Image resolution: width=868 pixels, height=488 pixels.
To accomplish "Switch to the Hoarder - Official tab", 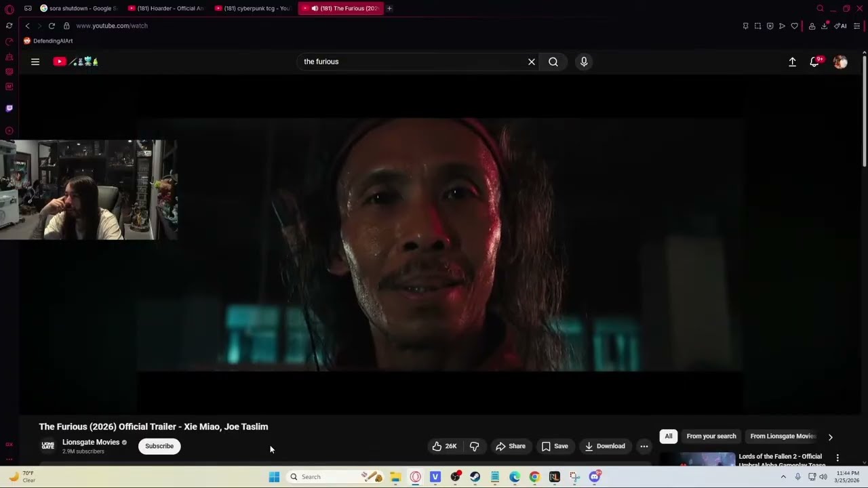I will tap(166, 8).
